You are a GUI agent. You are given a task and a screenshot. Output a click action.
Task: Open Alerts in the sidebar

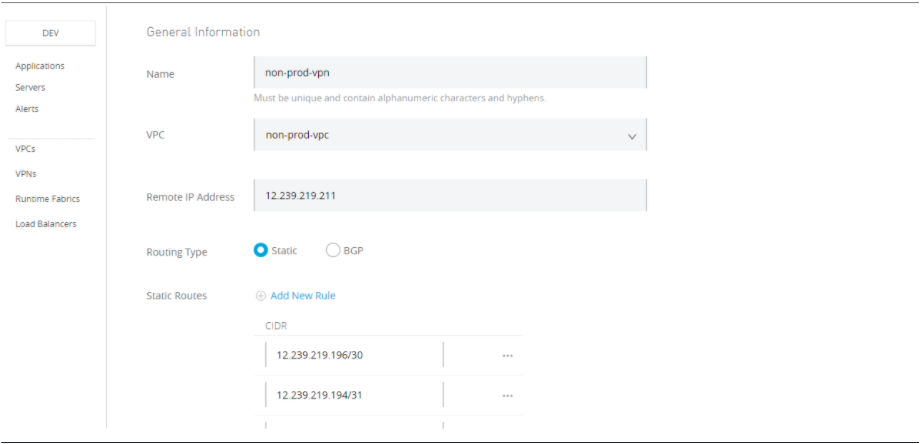tap(27, 108)
